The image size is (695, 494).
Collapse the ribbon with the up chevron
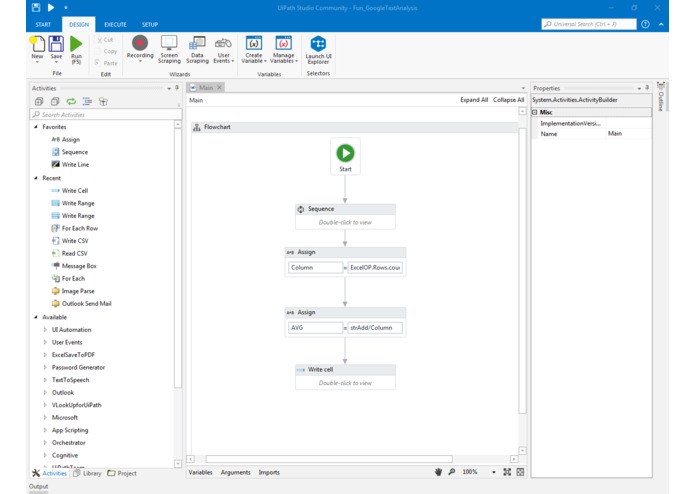click(x=661, y=24)
